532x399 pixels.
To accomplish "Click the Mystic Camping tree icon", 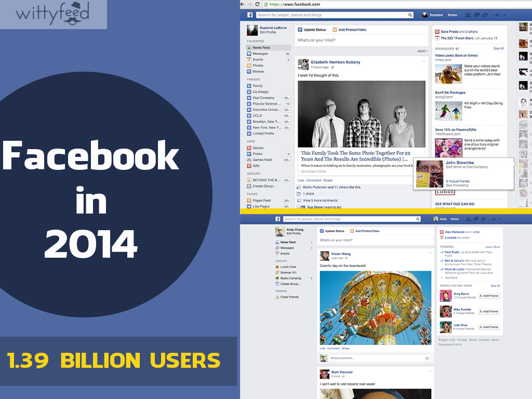I will (x=277, y=278).
